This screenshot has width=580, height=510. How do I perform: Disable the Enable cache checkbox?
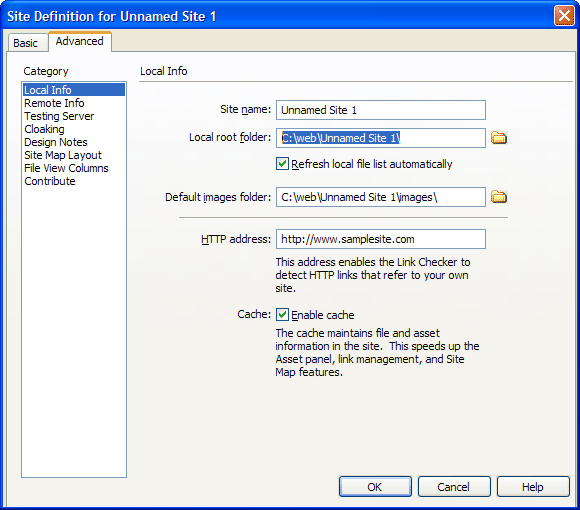click(x=282, y=315)
